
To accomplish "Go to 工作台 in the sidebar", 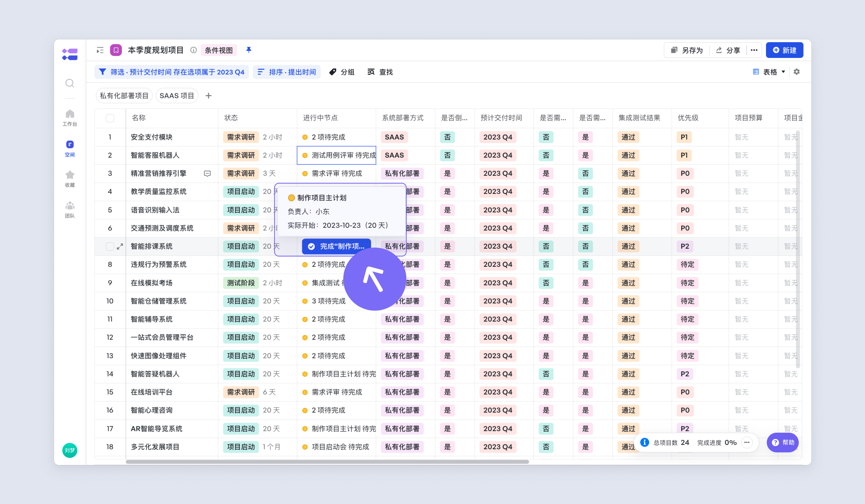I will coord(70,118).
